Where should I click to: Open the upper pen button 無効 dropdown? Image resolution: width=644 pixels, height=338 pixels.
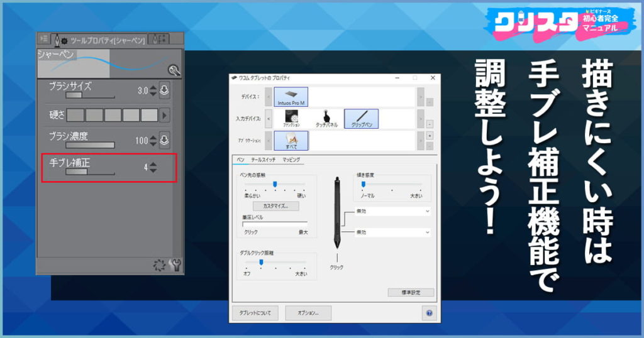point(392,211)
